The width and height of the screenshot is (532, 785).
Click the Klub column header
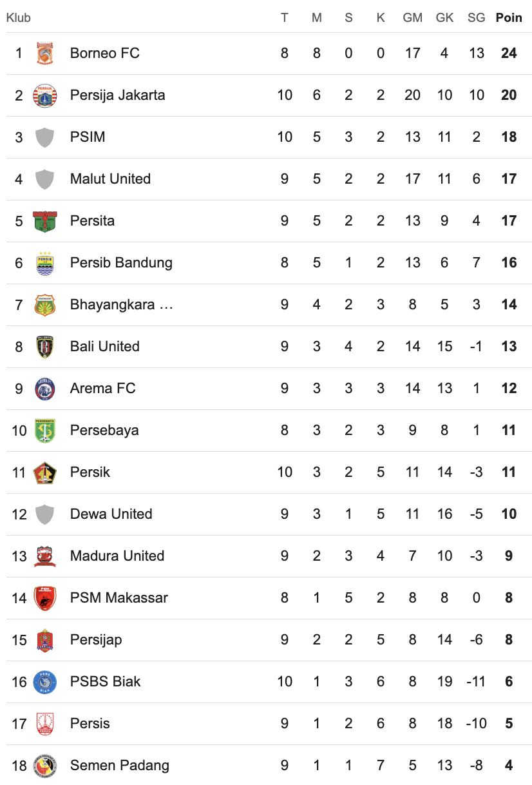19,18
